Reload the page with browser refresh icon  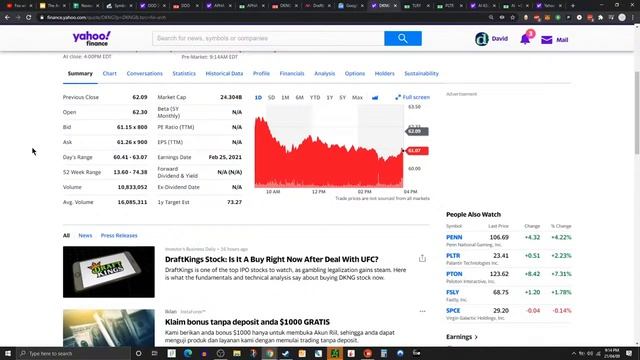click(29, 18)
